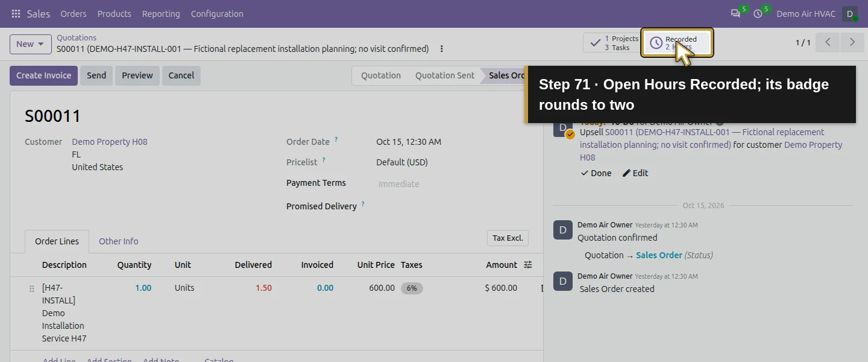
Task: Select the Quotation Sent status stage
Action: [x=445, y=75]
